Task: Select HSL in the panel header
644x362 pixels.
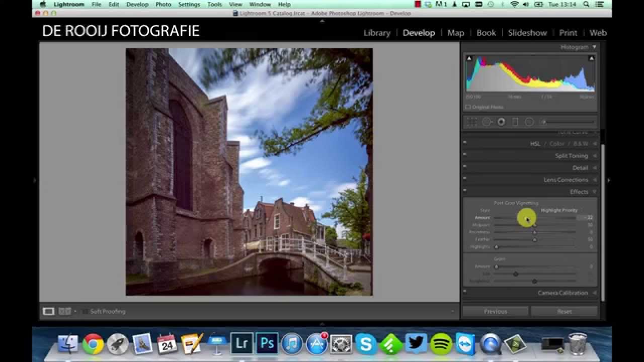Action: point(535,144)
